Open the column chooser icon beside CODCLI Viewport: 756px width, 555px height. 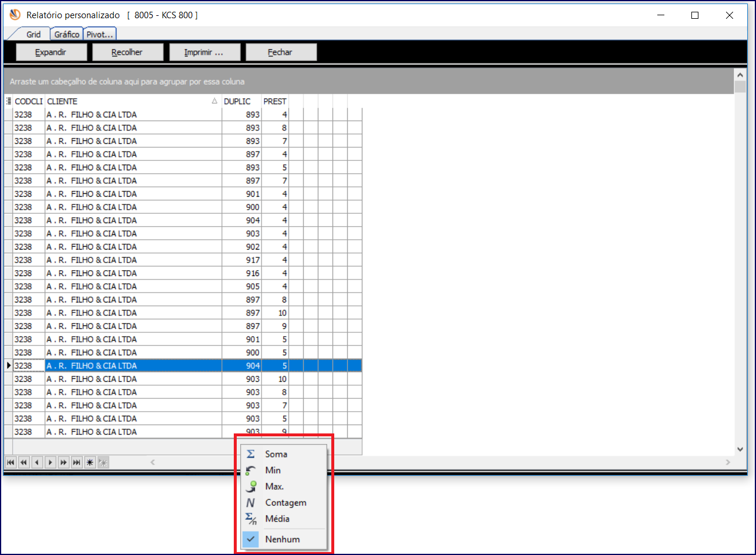(8, 101)
